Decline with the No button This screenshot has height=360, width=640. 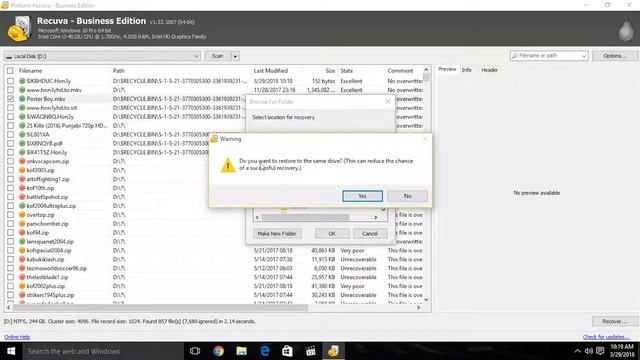coord(407,196)
